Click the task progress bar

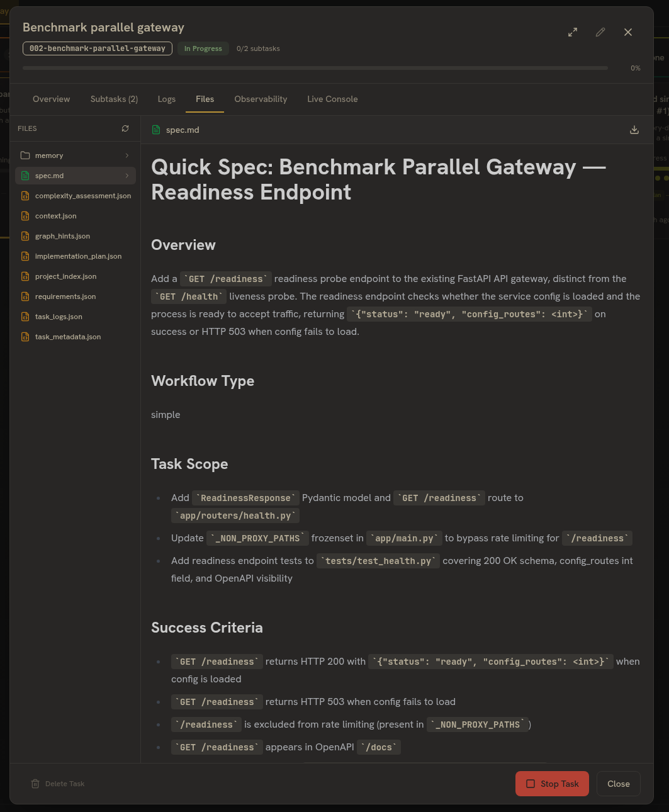tap(315, 68)
